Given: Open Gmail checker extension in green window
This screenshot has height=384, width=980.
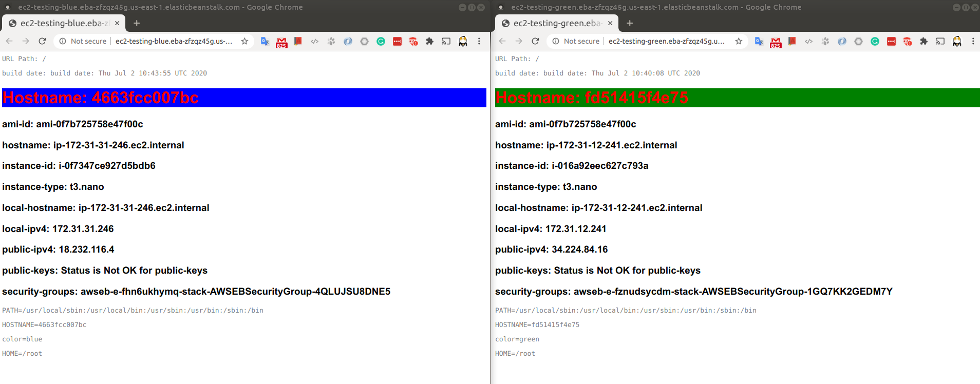Looking at the screenshot, I should (x=776, y=42).
